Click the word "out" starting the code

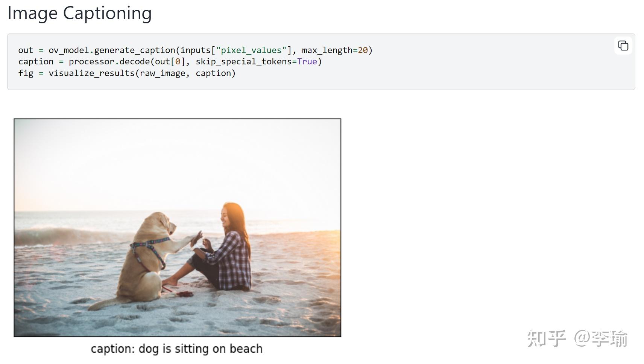coord(26,50)
